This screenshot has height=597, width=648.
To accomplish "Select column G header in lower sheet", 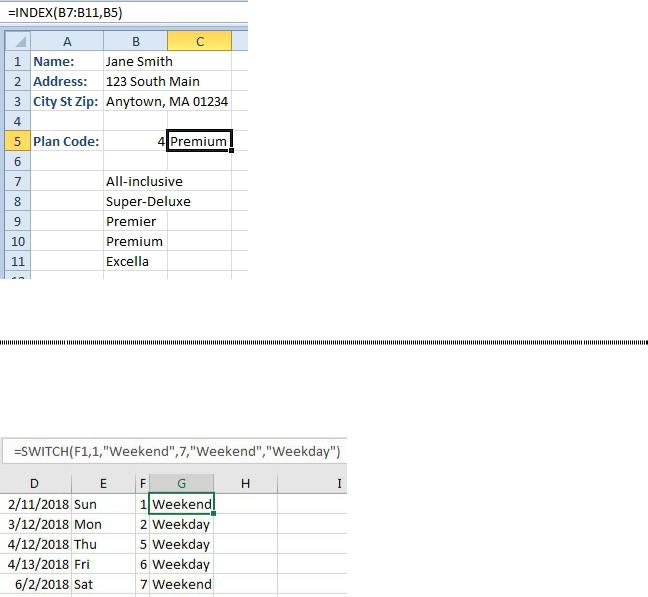I will [181, 483].
